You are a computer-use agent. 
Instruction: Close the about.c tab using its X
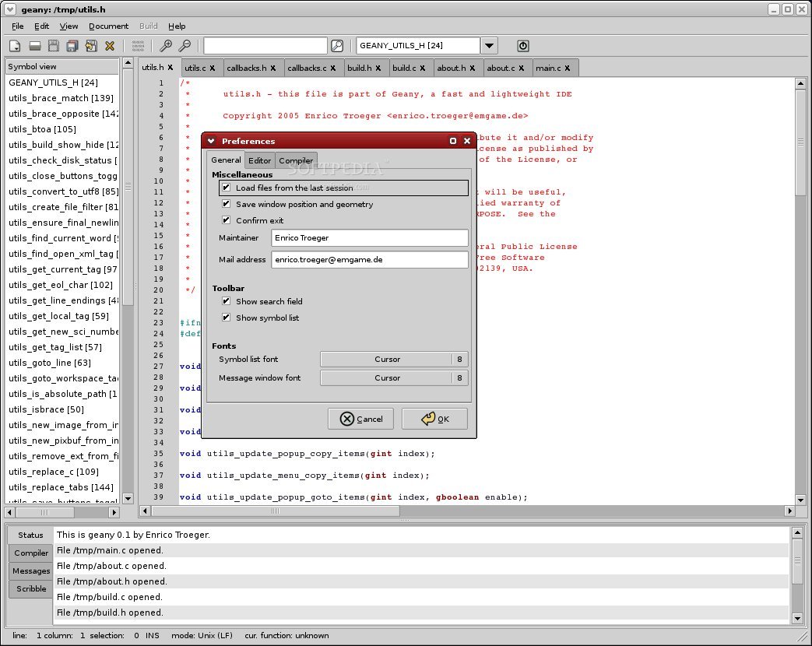coord(521,68)
